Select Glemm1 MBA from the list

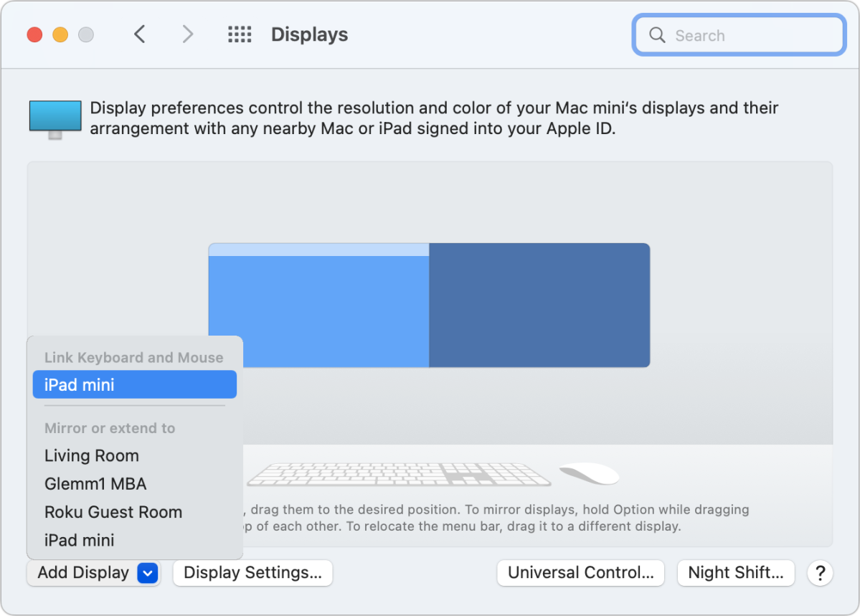click(95, 484)
